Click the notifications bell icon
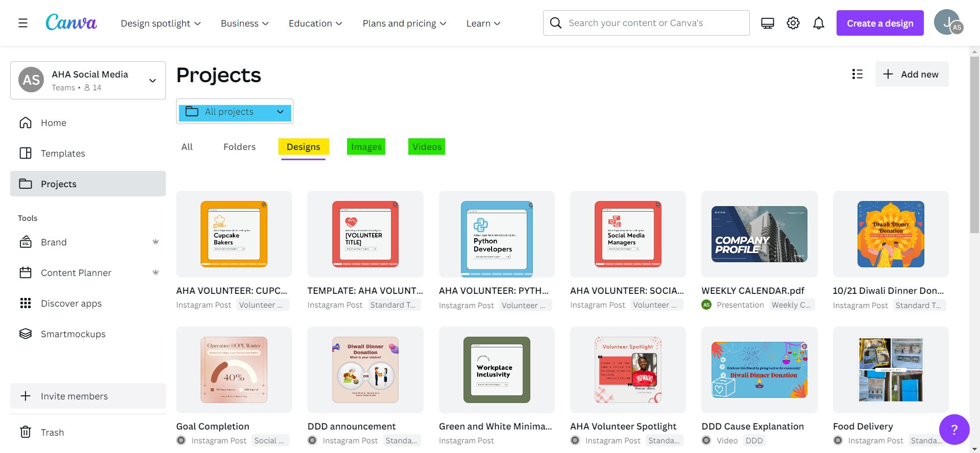The height and width of the screenshot is (453, 980). (x=818, y=23)
